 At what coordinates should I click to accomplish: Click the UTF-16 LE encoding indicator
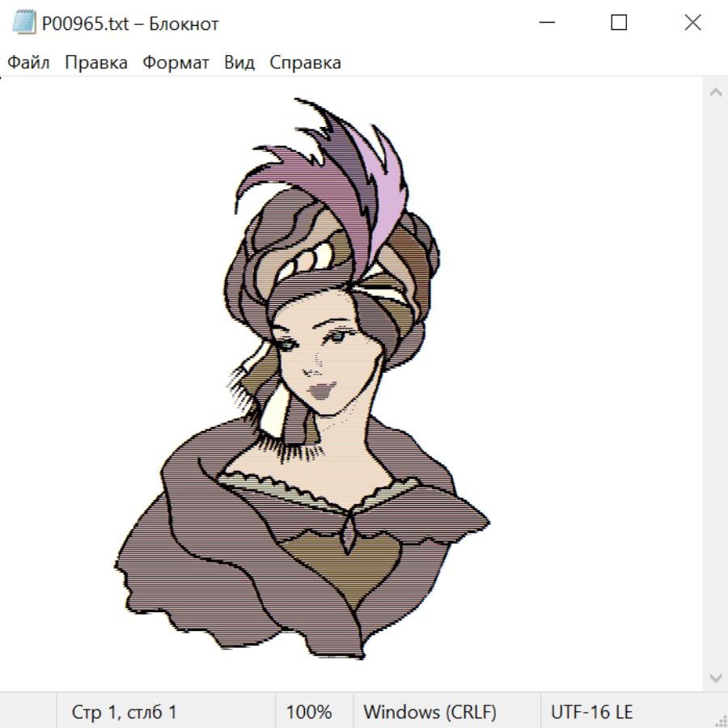(x=591, y=712)
